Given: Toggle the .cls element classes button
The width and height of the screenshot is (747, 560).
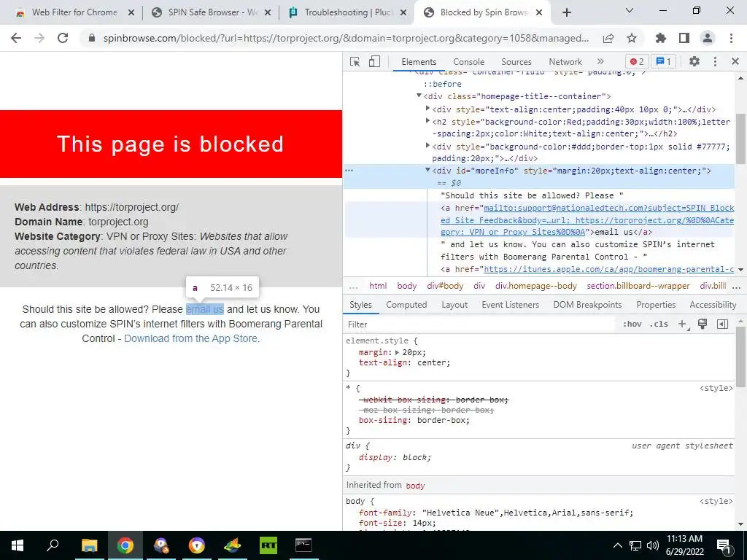Looking at the screenshot, I should pos(659,324).
